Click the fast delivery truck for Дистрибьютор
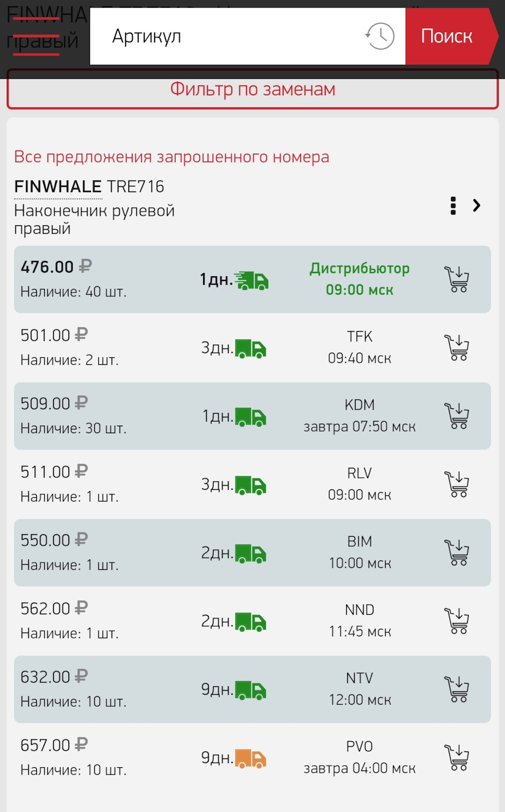 [x=251, y=281]
